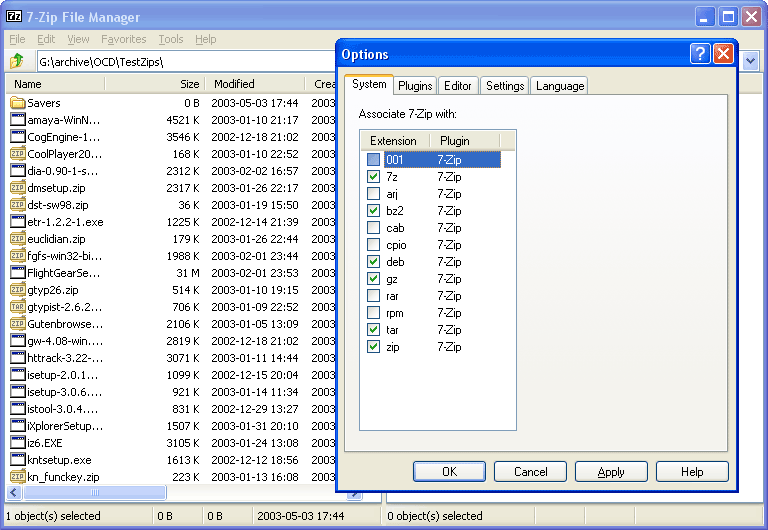Image resolution: width=768 pixels, height=530 pixels.
Task: Sort by the Modified column header
Action: [x=255, y=84]
